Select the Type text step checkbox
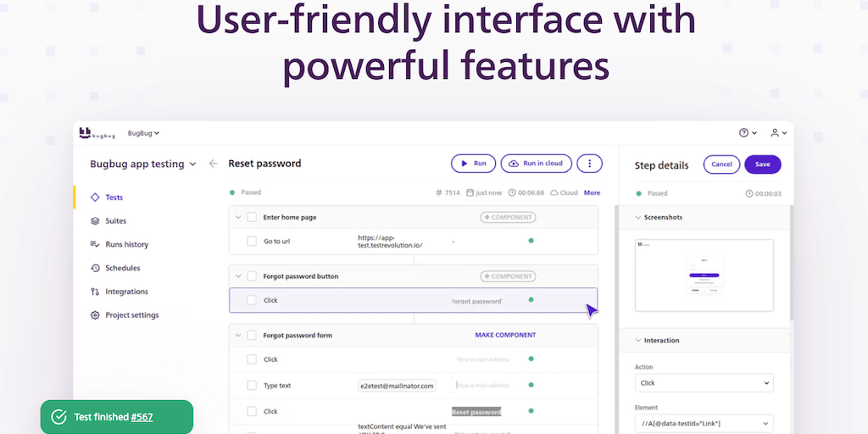The width and height of the screenshot is (868, 434). click(252, 386)
